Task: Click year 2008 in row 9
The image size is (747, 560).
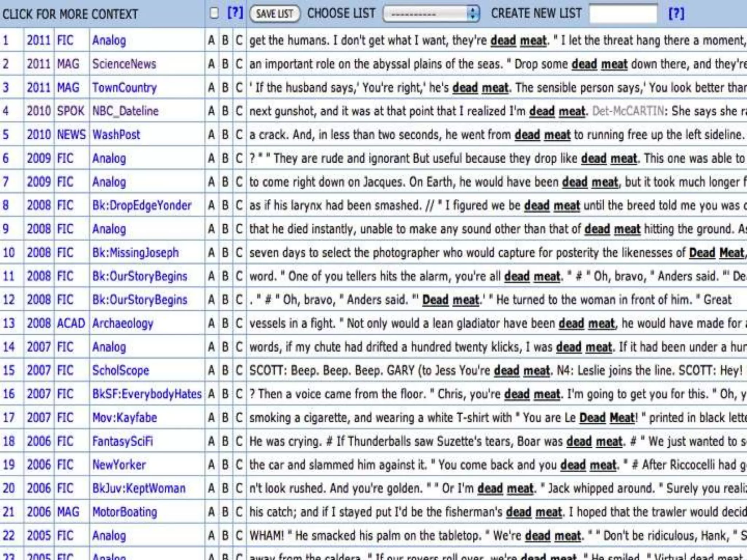Action: [39, 229]
